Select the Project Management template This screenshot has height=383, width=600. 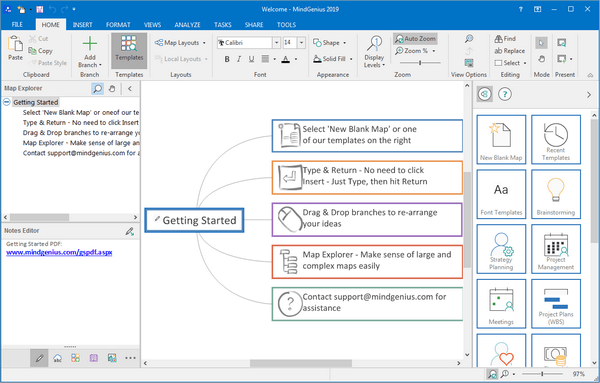click(x=556, y=249)
